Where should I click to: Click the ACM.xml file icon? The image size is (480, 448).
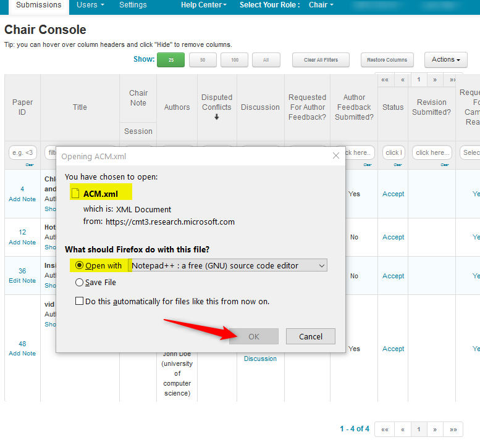click(75, 193)
